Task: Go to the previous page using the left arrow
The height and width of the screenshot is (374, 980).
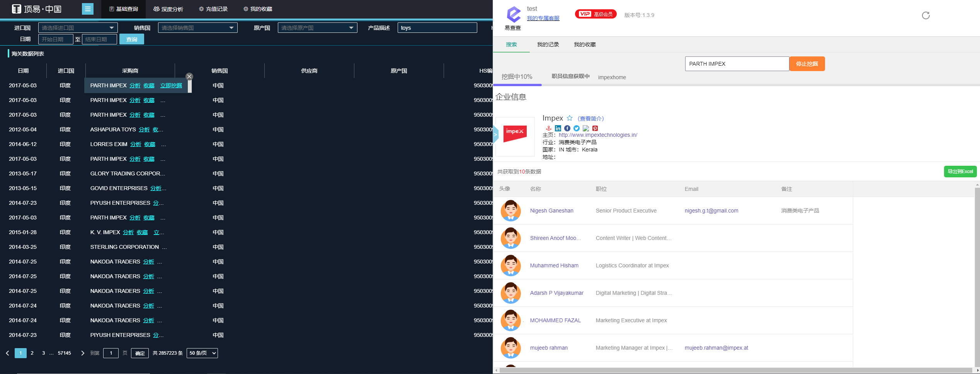Action: (7, 353)
